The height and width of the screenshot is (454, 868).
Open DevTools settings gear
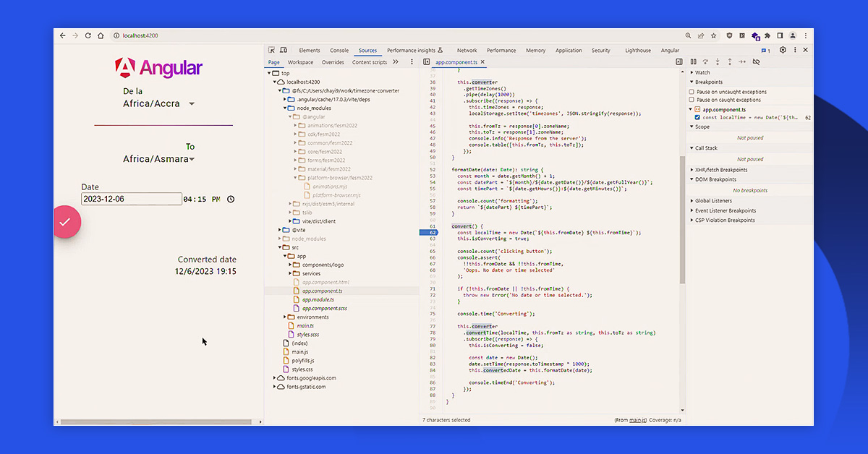(x=783, y=51)
